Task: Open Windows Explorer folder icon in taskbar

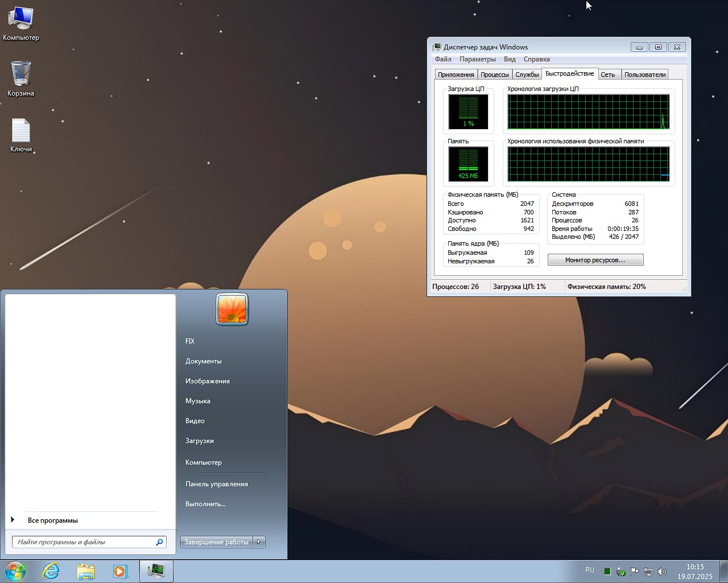Action: tap(86, 571)
